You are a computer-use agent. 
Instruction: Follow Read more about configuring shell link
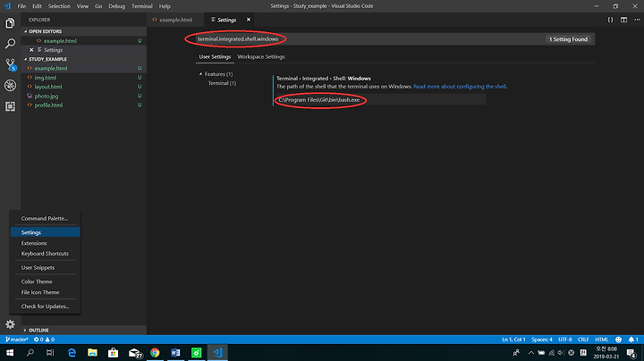coord(460,87)
